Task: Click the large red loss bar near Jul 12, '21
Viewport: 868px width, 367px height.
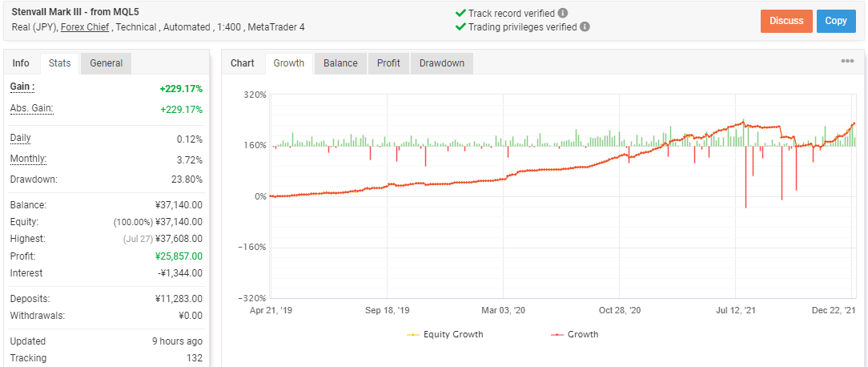Action: pyautogui.click(x=745, y=177)
